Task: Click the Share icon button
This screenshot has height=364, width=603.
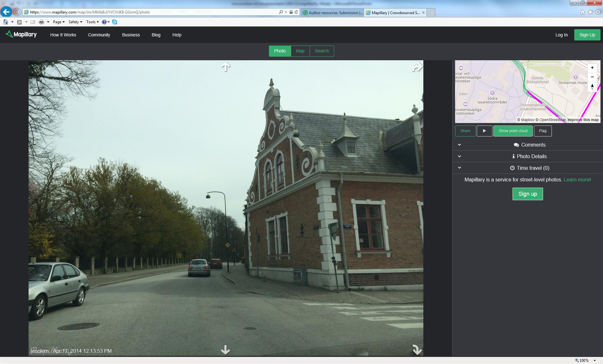Action: 465,130
